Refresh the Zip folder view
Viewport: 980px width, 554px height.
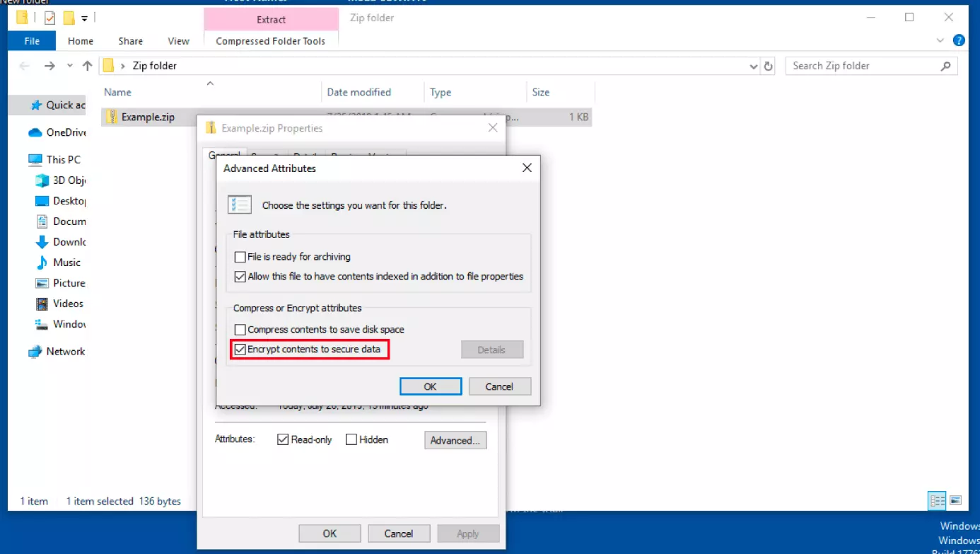[x=769, y=66]
